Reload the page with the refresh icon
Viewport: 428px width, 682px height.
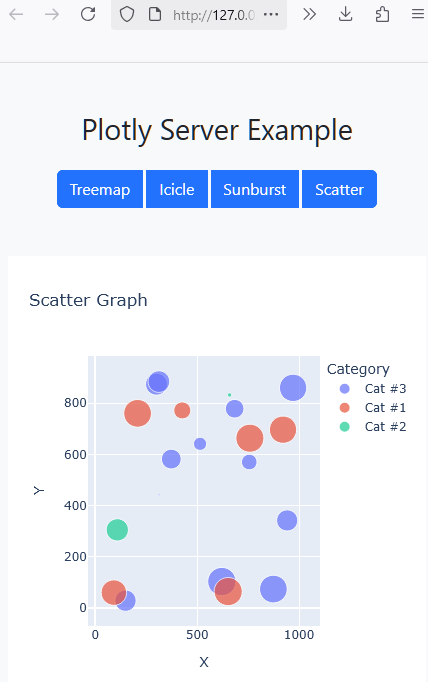pos(88,14)
